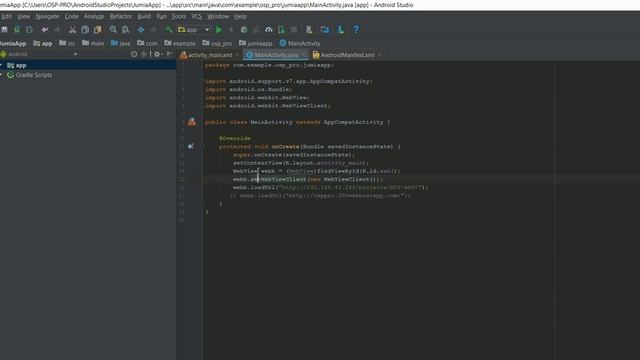Click the scroll from source target icon
Screen dimensions: 640x360
coord(134,54)
